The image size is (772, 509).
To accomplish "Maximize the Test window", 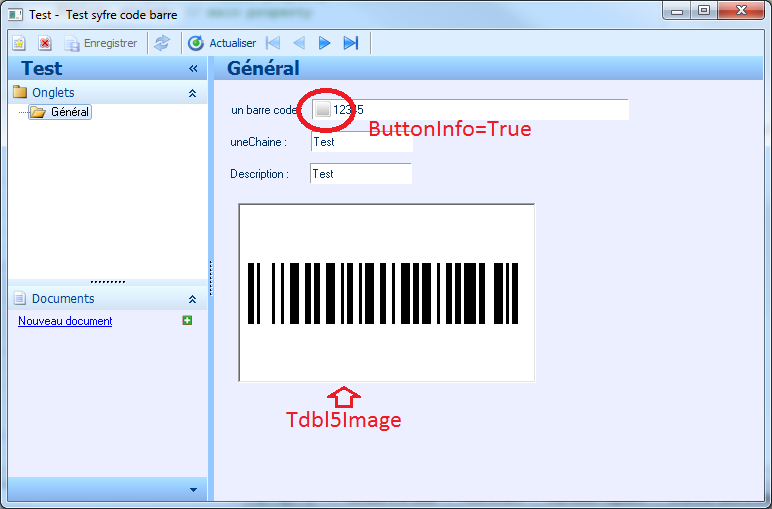I will point(704,11).
